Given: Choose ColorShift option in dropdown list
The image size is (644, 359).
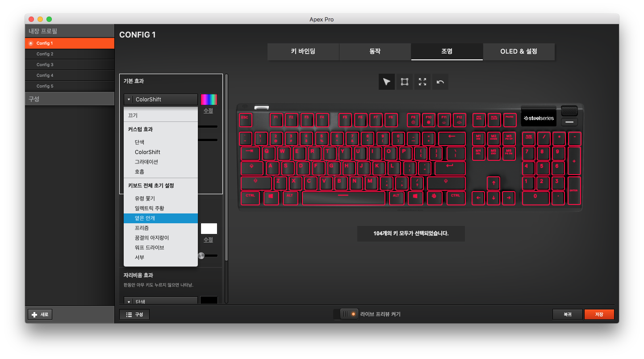Looking at the screenshot, I should [x=161, y=152].
